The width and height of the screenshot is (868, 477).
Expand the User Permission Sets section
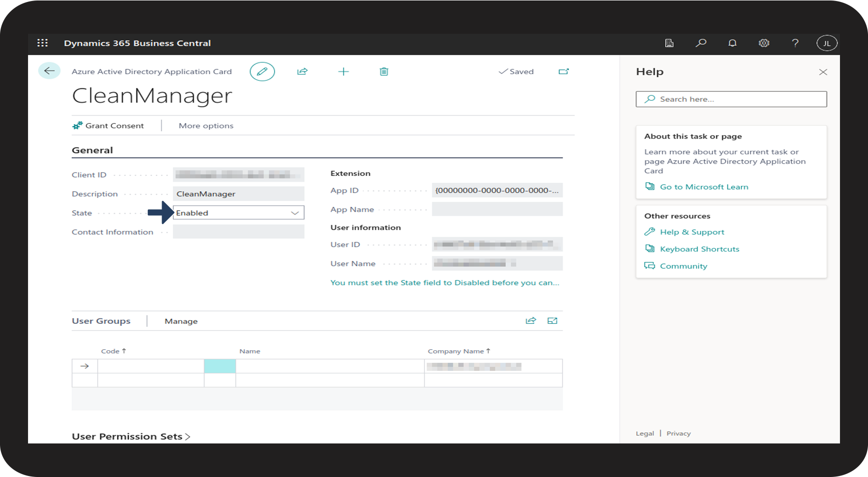131,436
